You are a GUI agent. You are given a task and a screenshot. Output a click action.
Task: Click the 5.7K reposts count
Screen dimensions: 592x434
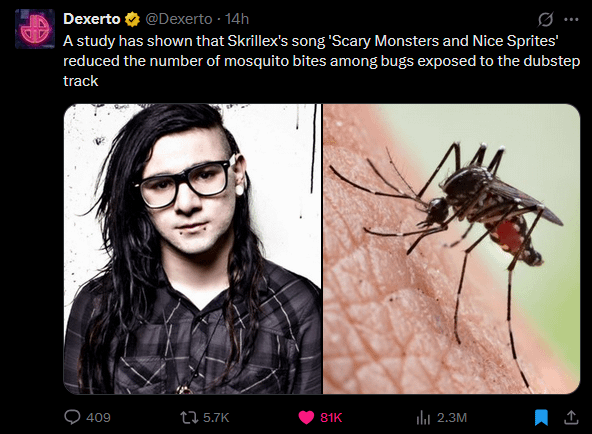pyautogui.click(x=216, y=417)
